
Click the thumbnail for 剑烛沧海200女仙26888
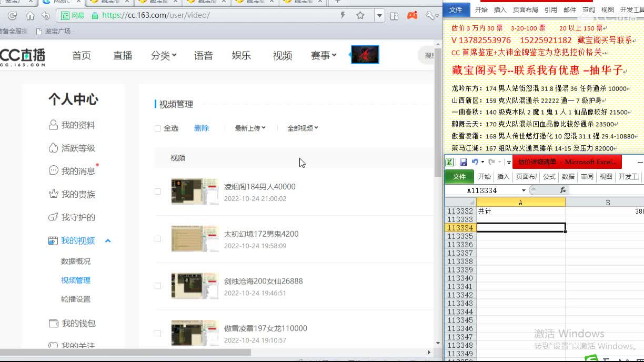(x=195, y=286)
